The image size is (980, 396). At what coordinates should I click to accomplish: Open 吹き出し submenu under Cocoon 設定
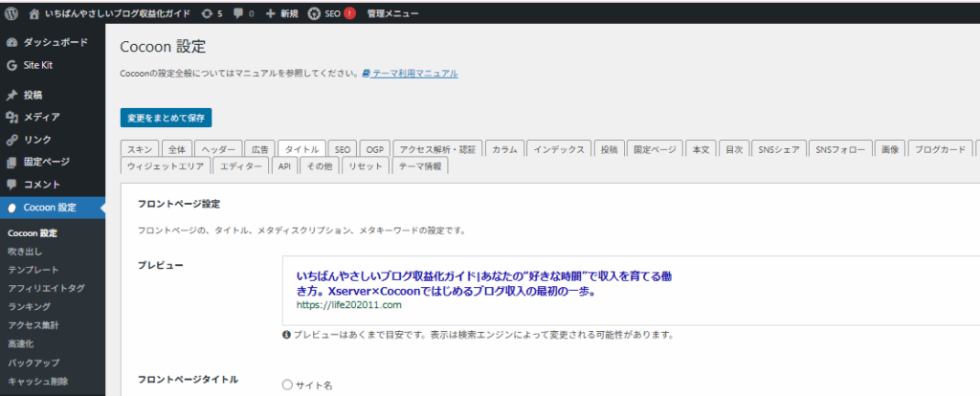point(25,252)
